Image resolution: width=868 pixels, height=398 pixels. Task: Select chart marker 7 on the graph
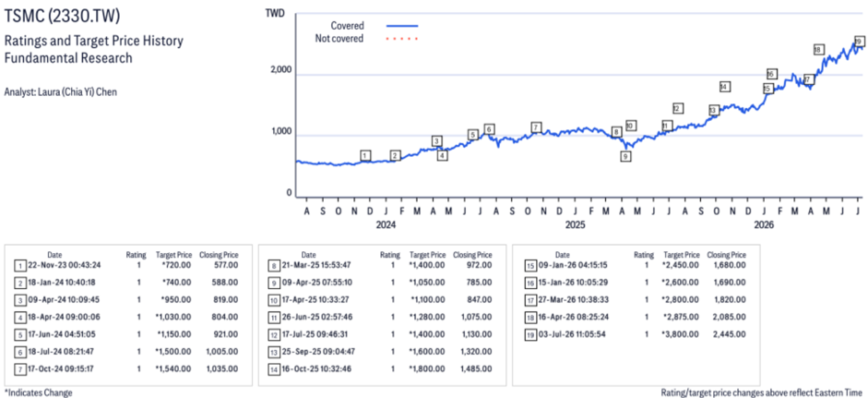(x=535, y=127)
